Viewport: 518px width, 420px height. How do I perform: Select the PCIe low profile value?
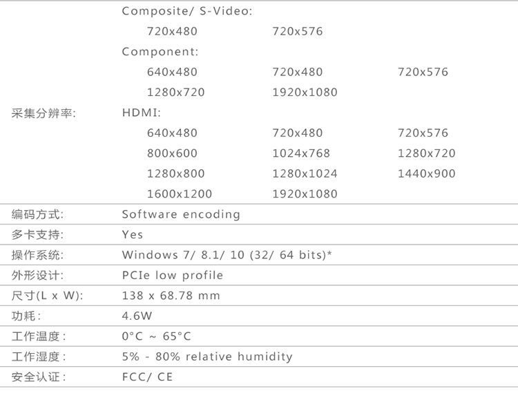(x=173, y=276)
